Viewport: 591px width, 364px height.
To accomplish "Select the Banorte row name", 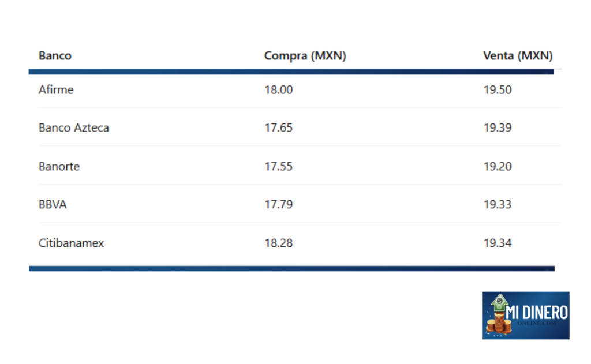I will pos(59,166).
